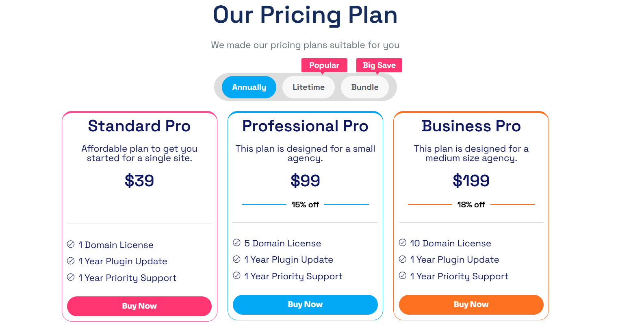Click the 18% off discount label

tap(471, 204)
